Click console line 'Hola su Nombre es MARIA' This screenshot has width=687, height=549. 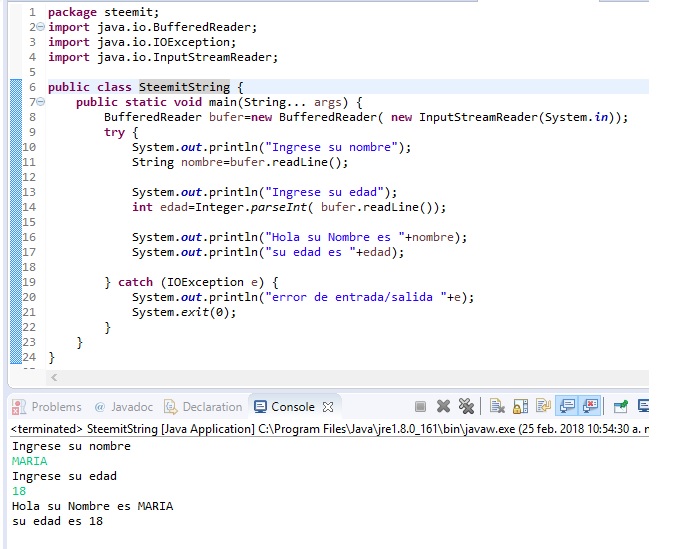pos(92,506)
